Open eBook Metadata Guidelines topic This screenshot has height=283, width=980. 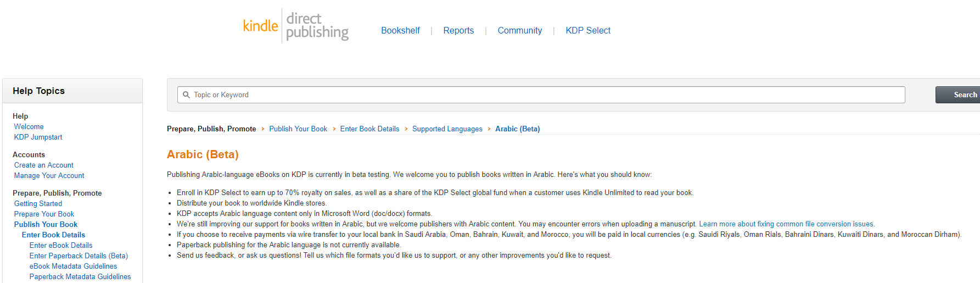(73, 266)
